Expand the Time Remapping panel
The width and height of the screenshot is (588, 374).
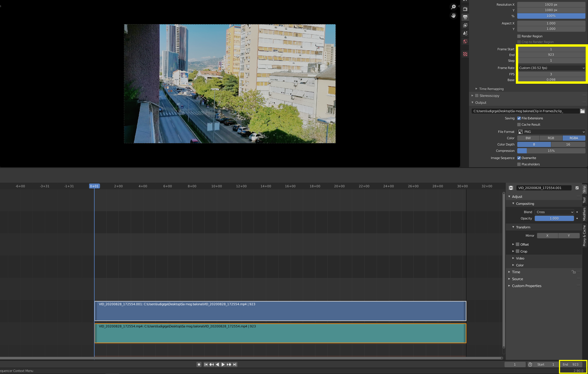coord(476,89)
